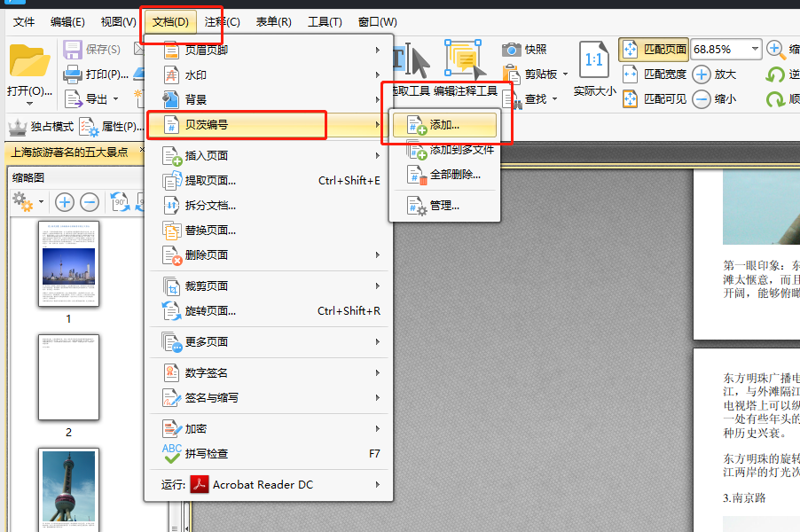Choose Add... under Bates Numbering
Screen dimensions: 800x532
tap(444, 125)
